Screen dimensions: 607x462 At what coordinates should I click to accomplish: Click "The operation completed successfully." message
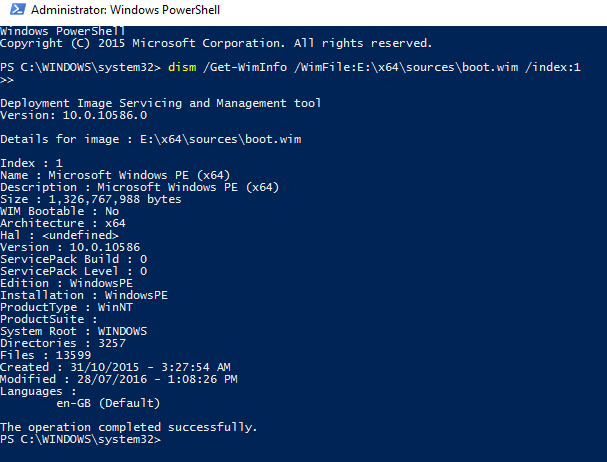130,427
